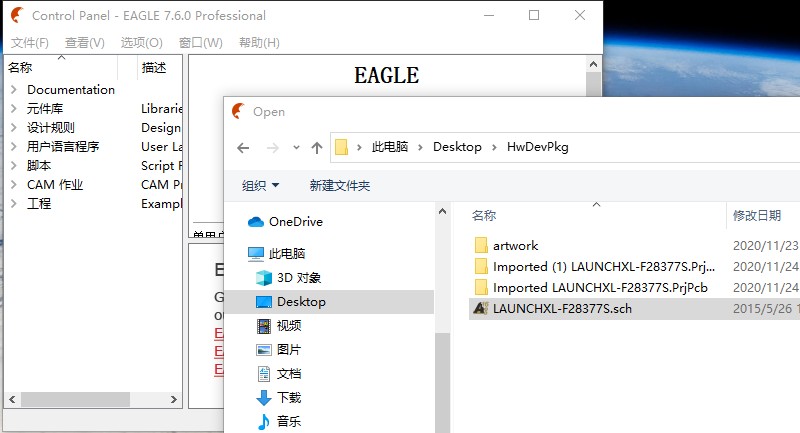This screenshot has height=433, width=800.
Task: Click Desktop in the address path
Action: coord(457,147)
